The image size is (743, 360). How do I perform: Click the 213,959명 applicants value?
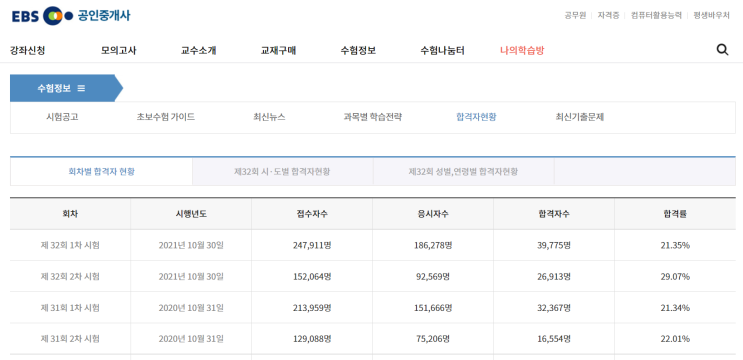[x=312, y=308]
